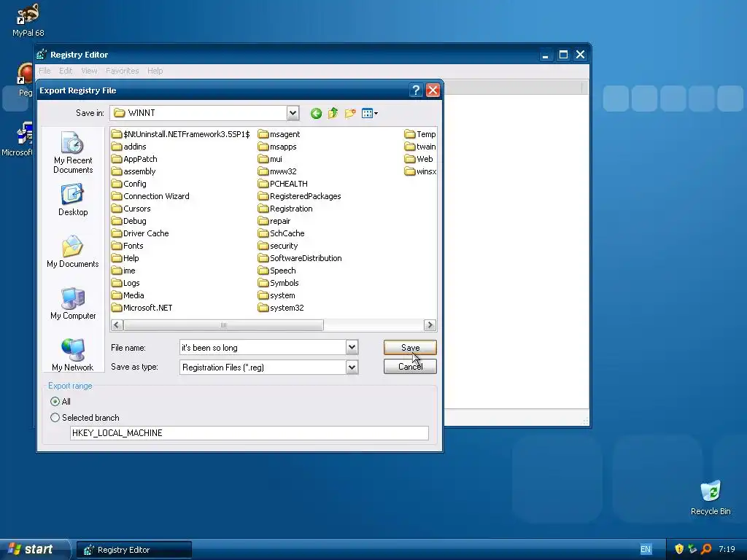Open File menu in Registry Editor
747x560 pixels.
(44, 71)
